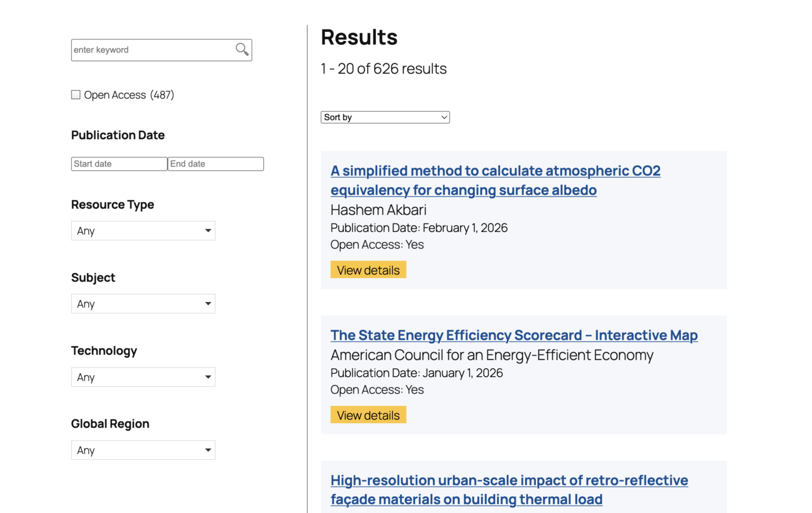Screen dimensions: 812x513
Task: Expand the Subject dropdown
Action: (x=143, y=304)
